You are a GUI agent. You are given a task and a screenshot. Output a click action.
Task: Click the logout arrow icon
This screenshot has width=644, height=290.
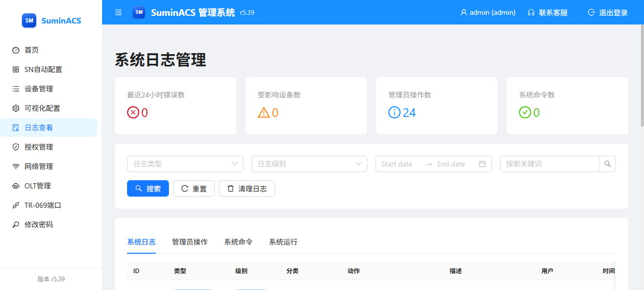[x=591, y=12]
